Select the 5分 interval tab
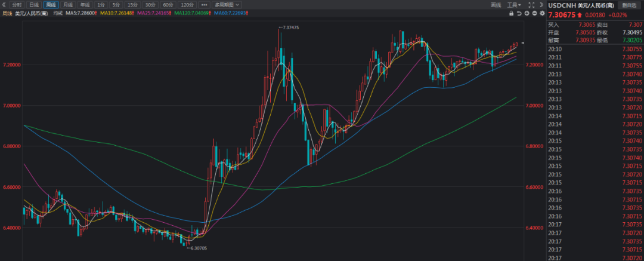The image size is (644, 261). [116, 5]
